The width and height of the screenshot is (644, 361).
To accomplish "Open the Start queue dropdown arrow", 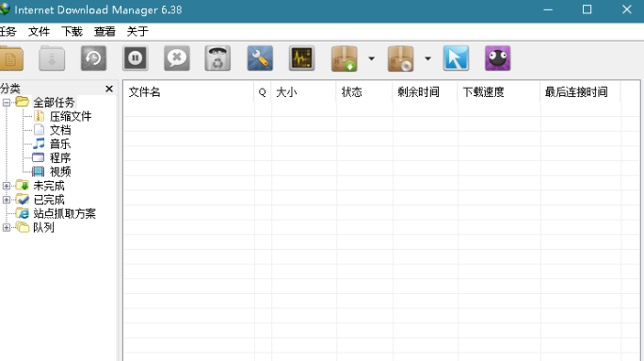I will (x=371, y=58).
